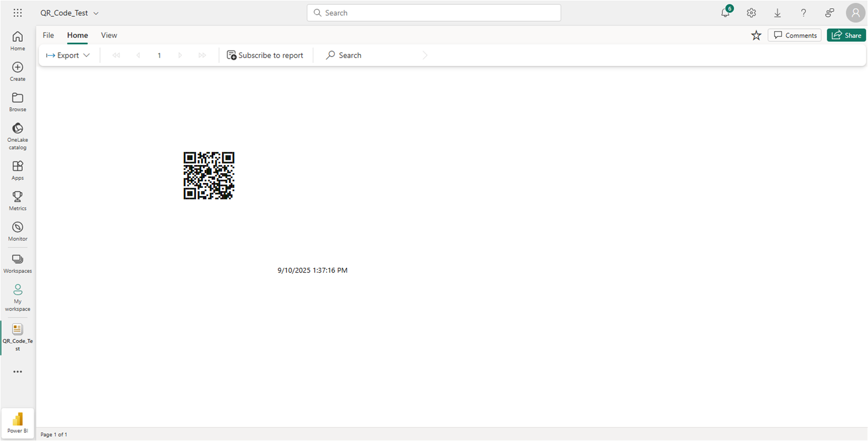This screenshot has width=868, height=441.
Task: Go to Home in left navigation
Action: (x=17, y=41)
